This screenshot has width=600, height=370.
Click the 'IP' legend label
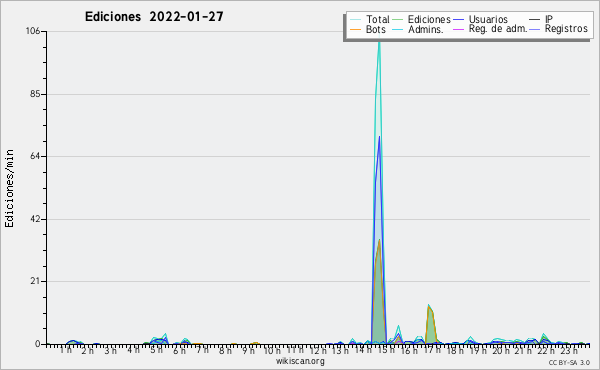[549, 19]
